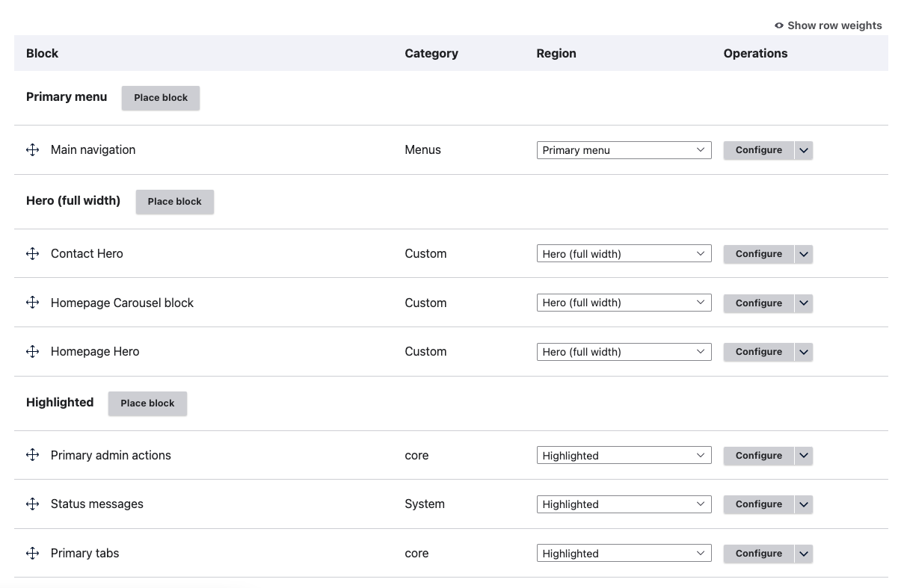
Task: Open Contact Hero region select box
Action: (x=624, y=254)
